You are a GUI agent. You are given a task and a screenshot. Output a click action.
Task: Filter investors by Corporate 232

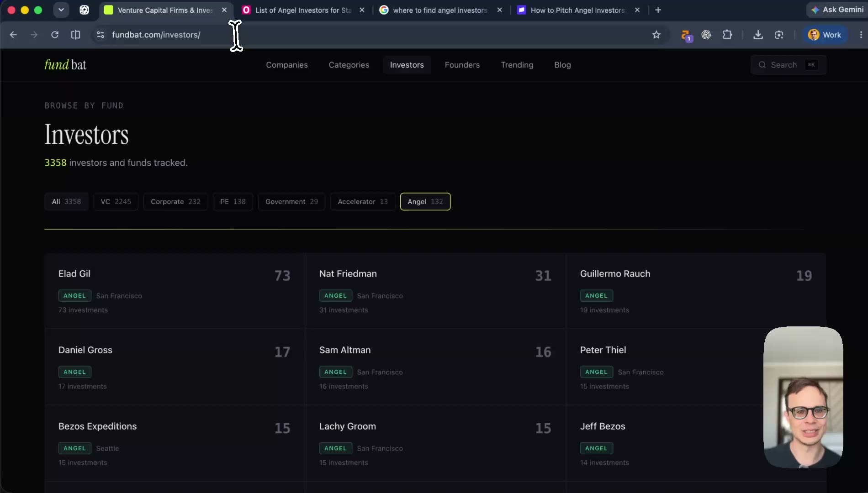point(175,202)
